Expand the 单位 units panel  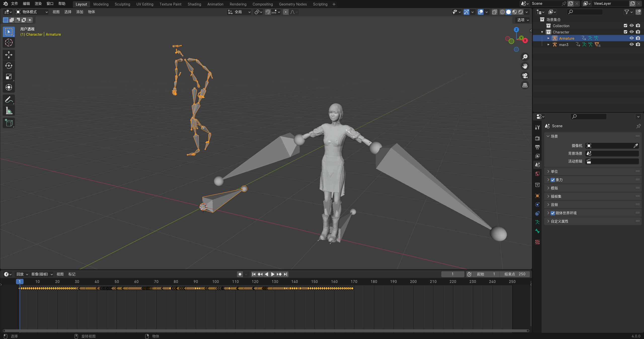coord(554,172)
